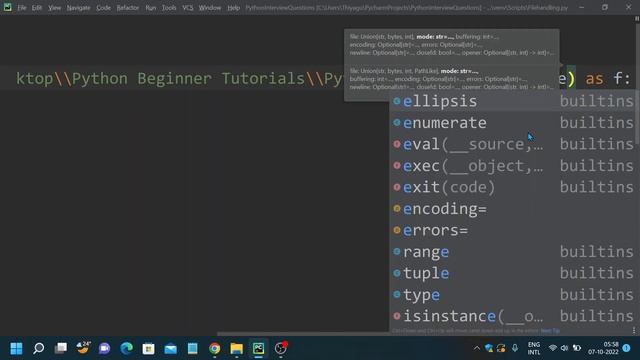Click the Next Tip link in completion popup
This screenshot has width=640, height=360.
click(550, 331)
